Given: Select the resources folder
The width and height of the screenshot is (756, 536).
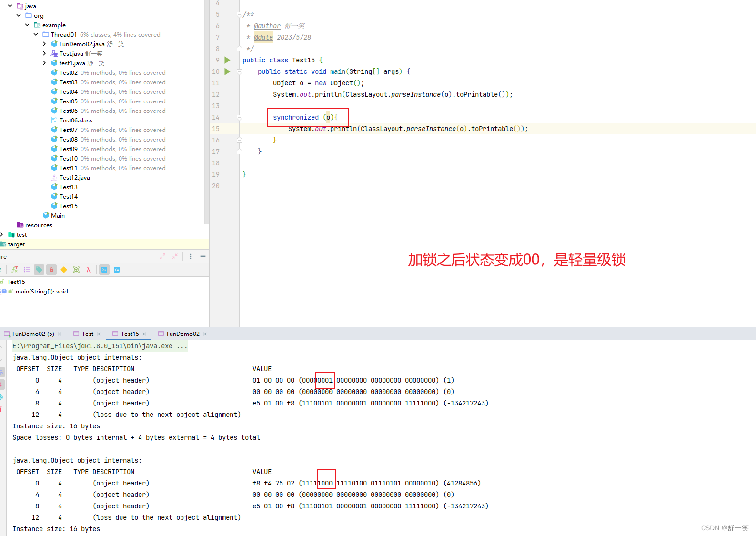Looking at the screenshot, I should tap(39, 225).
